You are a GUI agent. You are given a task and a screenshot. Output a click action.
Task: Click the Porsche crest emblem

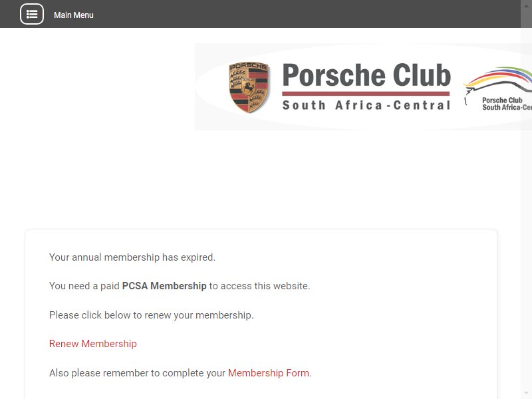tap(249, 87)
